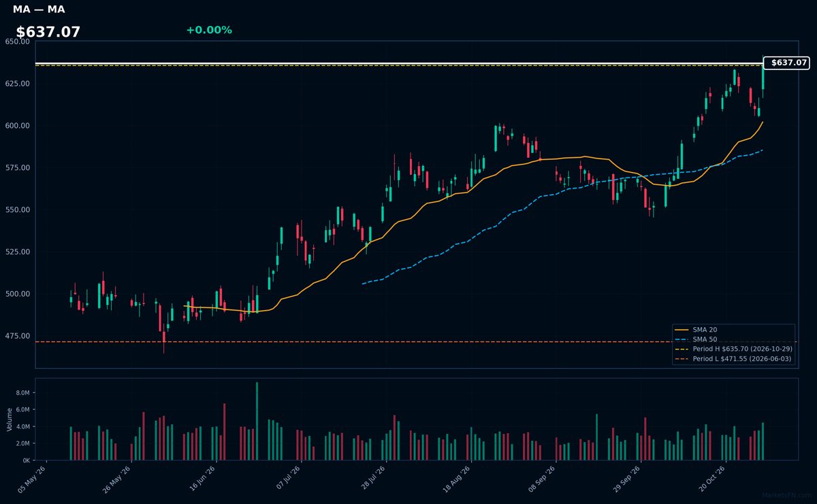The height and width of the screenshot is (504, 817).
Task: Open the MarketsFN.com watermark link
Action: click(786, 495)
